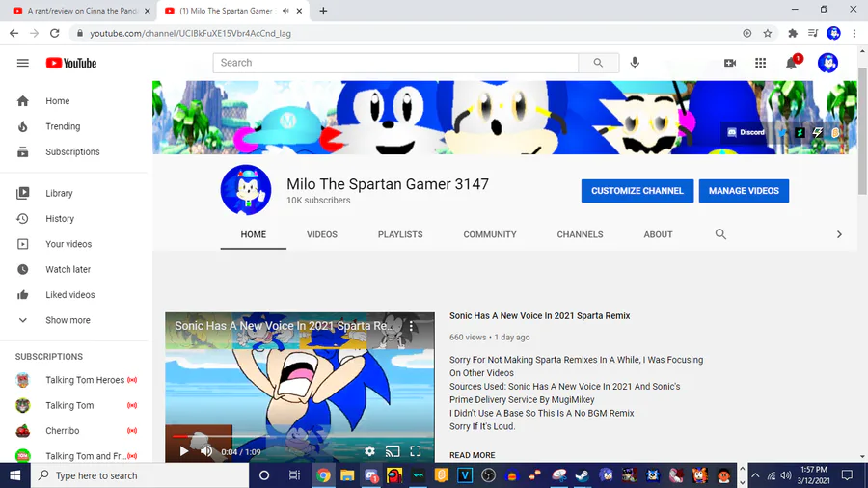Start voice search with the microphone

click(x=635, y=63)
